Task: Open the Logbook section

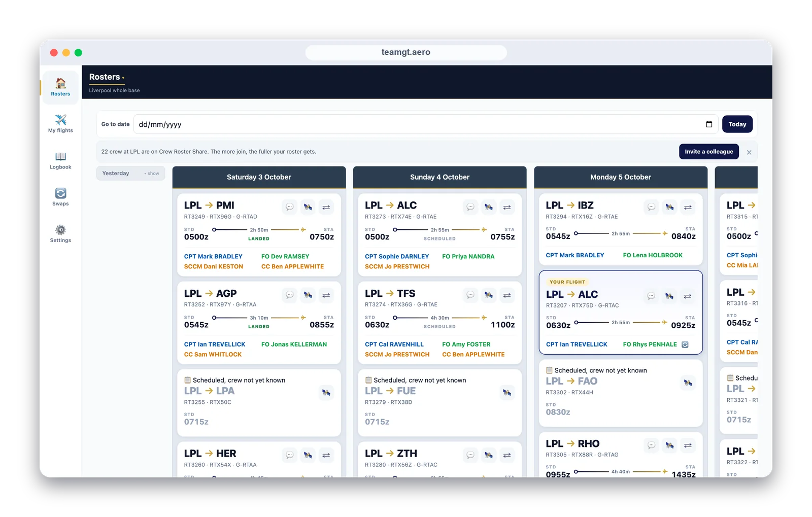Action: tap(60, 160)
